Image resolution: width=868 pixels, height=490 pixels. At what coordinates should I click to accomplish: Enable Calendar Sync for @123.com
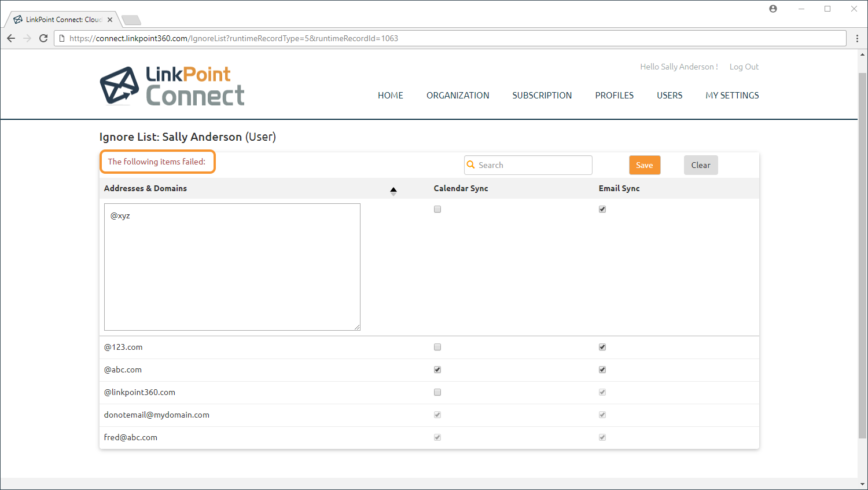[x=437, y=347]
